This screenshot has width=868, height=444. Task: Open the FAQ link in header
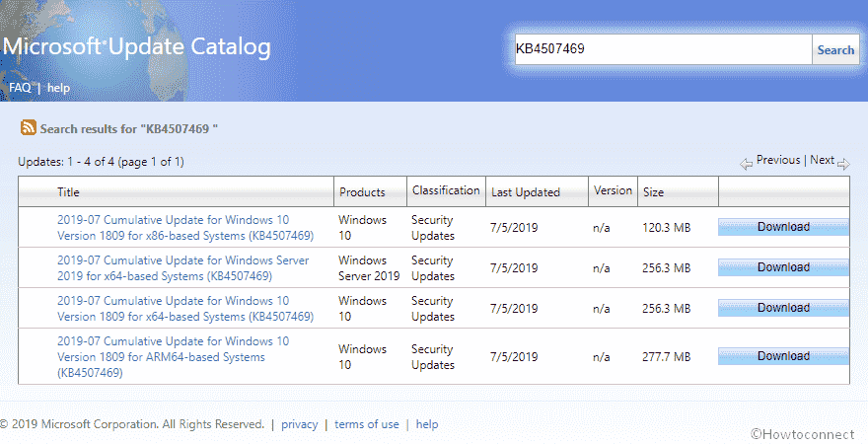click(20, 88)
